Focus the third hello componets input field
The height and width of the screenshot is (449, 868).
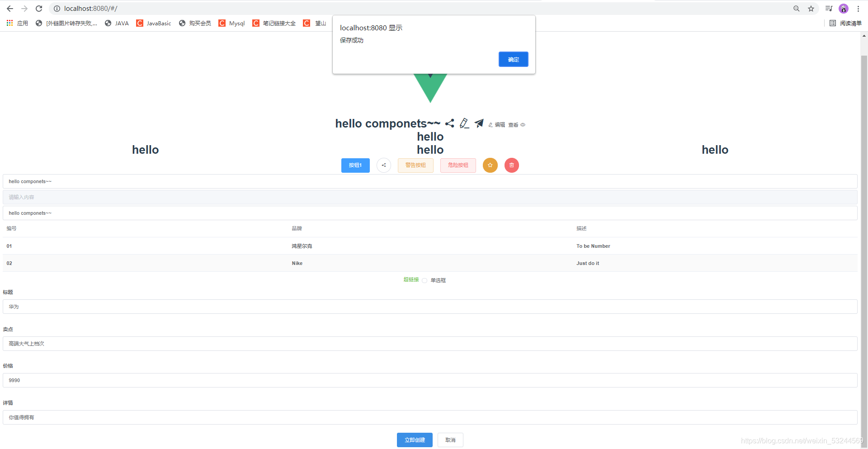click(430, 213)
